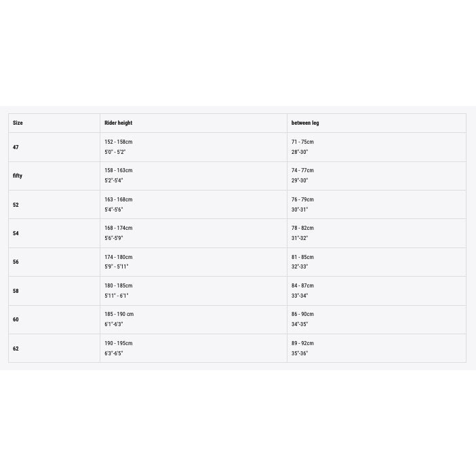Click the 185 - 190 cm rider height cell
The height and width of the screenshot is (476, 476).
(119, 315)
